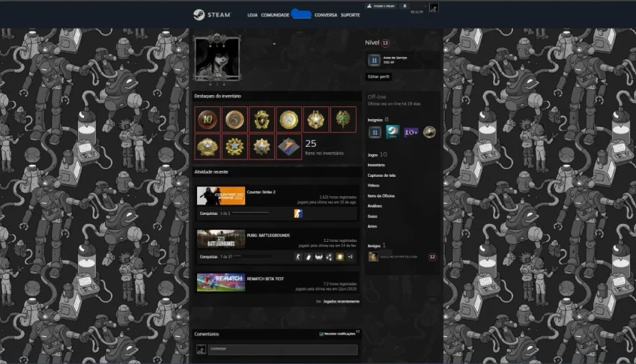This screenshot has width=636, height=364.
Task: Open Conquistas for PUBG: BATTLEGROUNDS
Action: pyautogui.click(x=208, y=257)
